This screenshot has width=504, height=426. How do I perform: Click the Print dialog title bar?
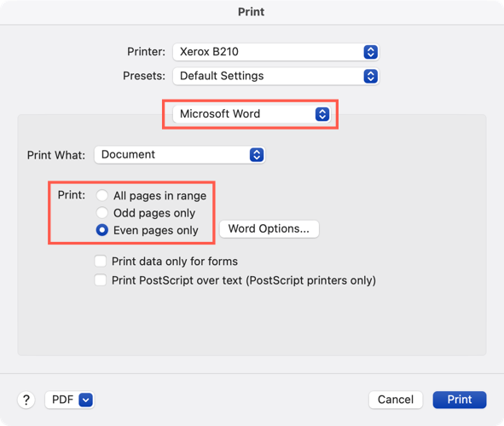[x=252, y=12]
